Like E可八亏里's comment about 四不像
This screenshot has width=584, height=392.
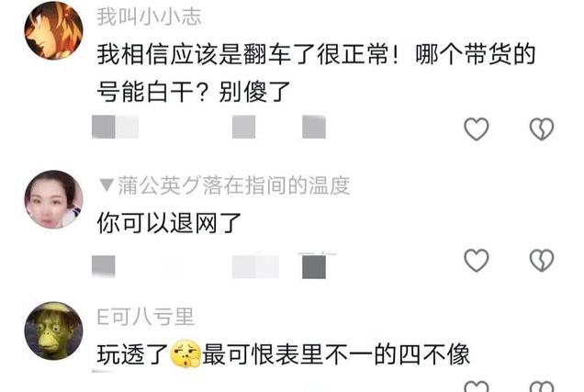point(477,386)
